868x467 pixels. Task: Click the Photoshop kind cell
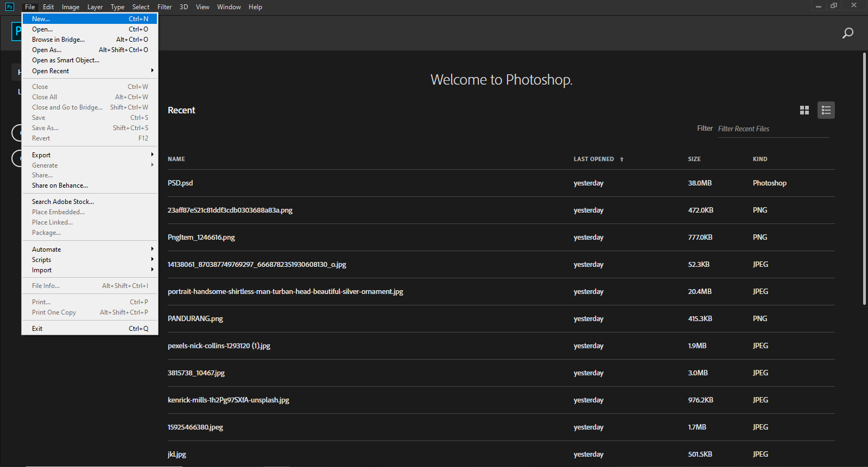tap(770, 183)
